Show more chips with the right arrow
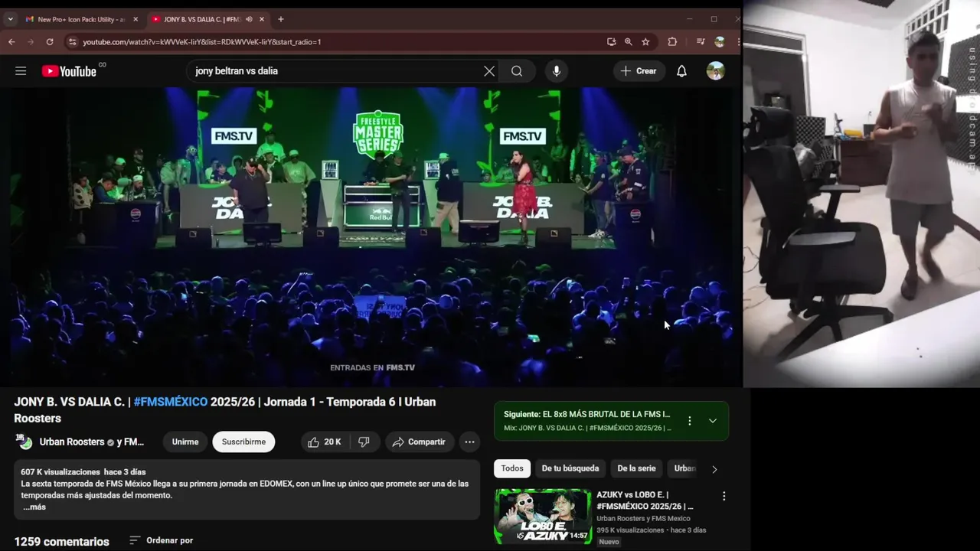 point(714,469)
